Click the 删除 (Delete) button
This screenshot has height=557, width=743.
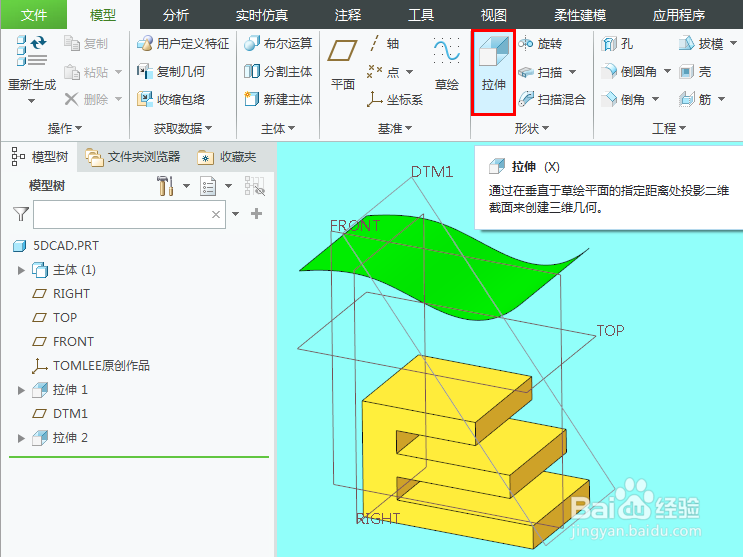86,100
